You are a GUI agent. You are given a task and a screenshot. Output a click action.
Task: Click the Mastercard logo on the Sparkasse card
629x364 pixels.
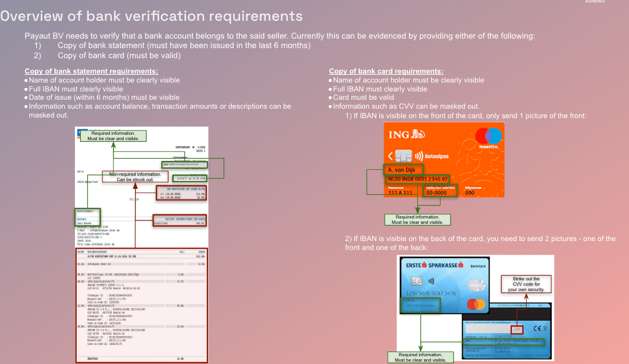(x=476, y=304)
